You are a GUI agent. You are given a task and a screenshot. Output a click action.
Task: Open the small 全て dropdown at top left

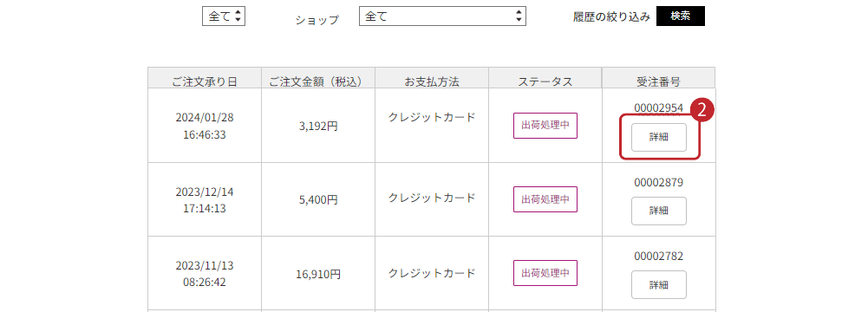point(224,16)
